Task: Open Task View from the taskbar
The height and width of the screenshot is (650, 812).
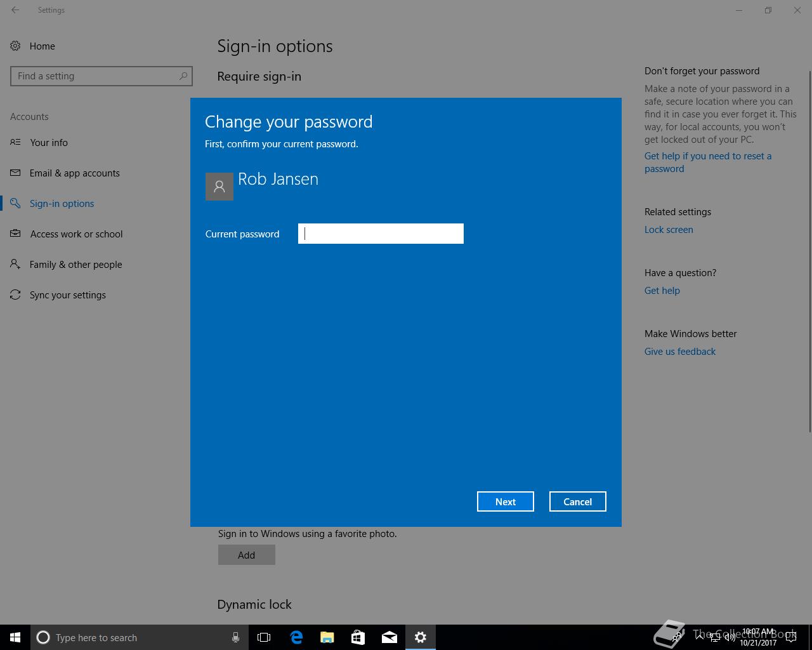Action: coord(264,637)
